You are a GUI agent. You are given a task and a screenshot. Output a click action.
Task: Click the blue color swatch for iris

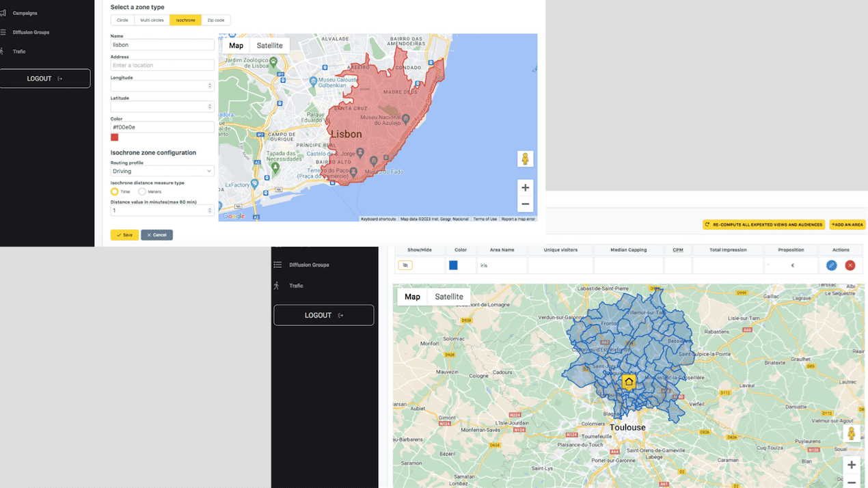point(453,265)
